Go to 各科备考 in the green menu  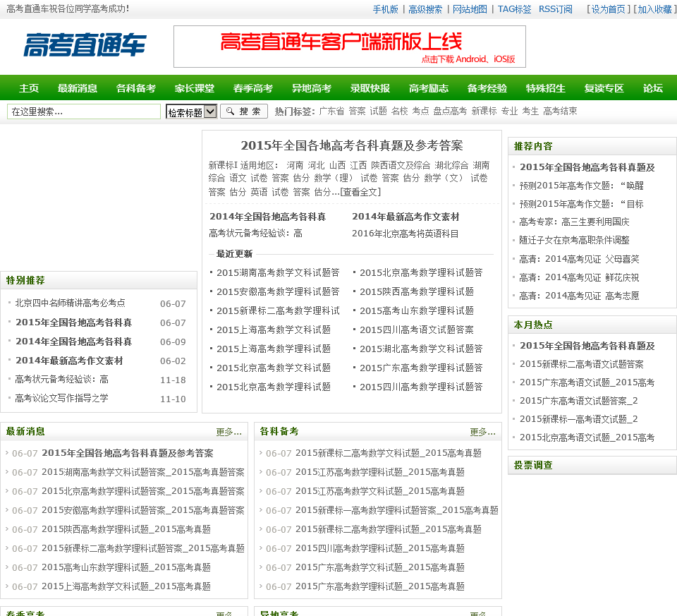(x=136, y=88)
